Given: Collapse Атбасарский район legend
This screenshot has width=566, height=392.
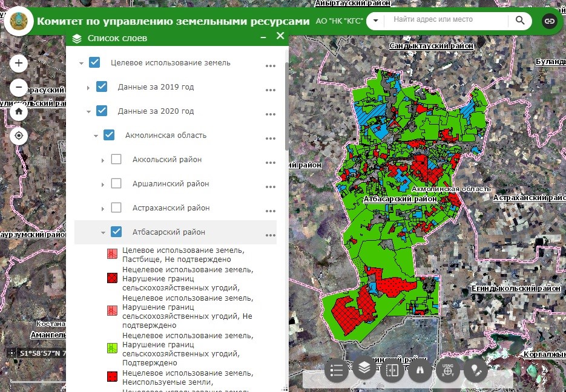Looking at the screenshot, I should click(x=103, y=233).
